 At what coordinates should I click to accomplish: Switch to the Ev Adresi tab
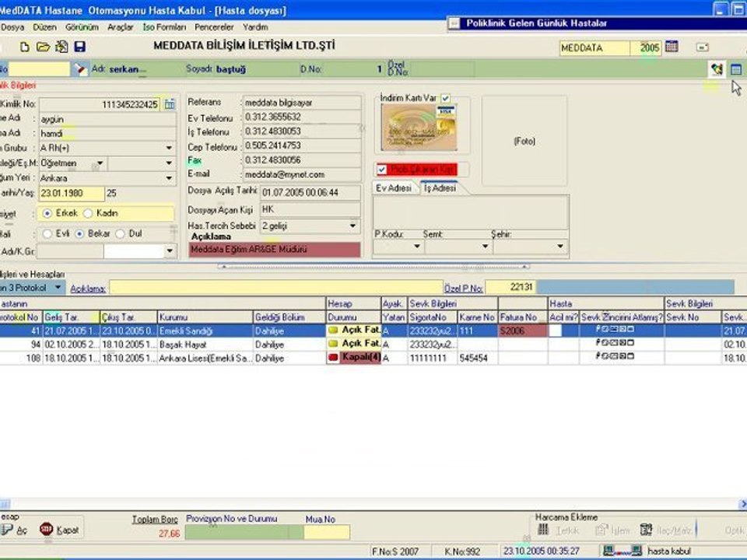click(394, 188)
